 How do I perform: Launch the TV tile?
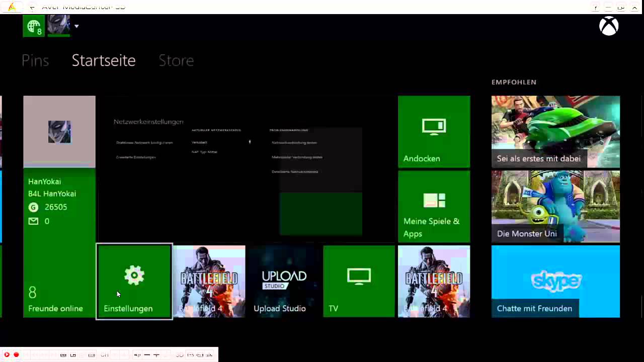tap(359, 282)
